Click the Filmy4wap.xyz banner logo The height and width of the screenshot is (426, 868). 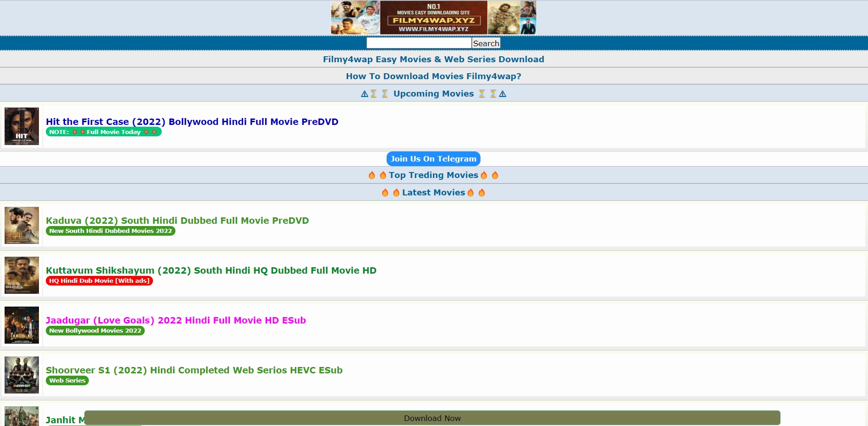pyautogui.click(x=433, y=17)
